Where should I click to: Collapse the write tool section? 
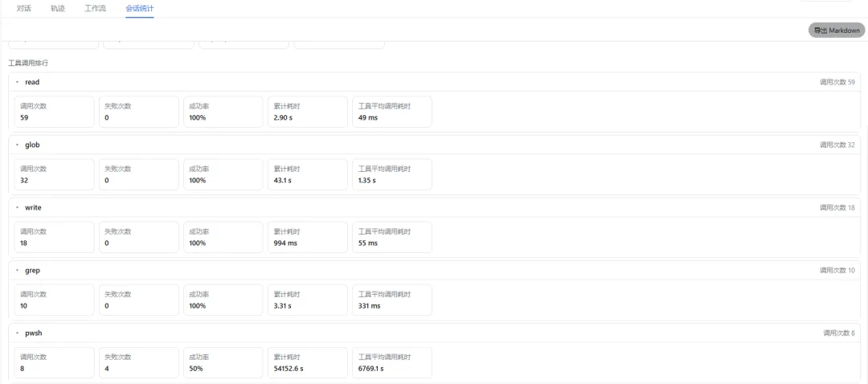pos(17,207)
